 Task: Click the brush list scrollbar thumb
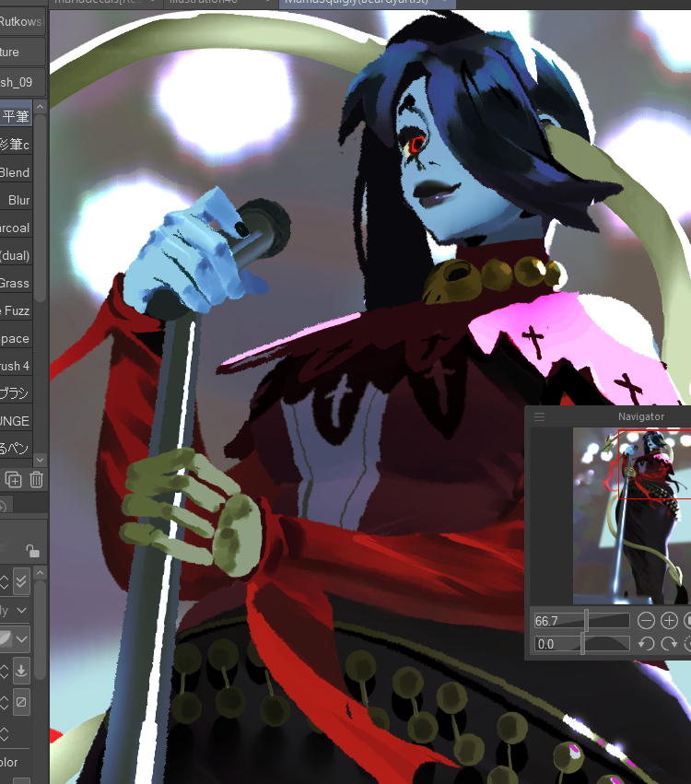coord(41,207)
